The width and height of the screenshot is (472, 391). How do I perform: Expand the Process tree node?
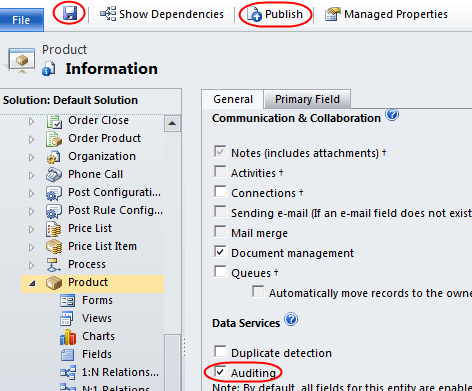(x=31, y=265)
